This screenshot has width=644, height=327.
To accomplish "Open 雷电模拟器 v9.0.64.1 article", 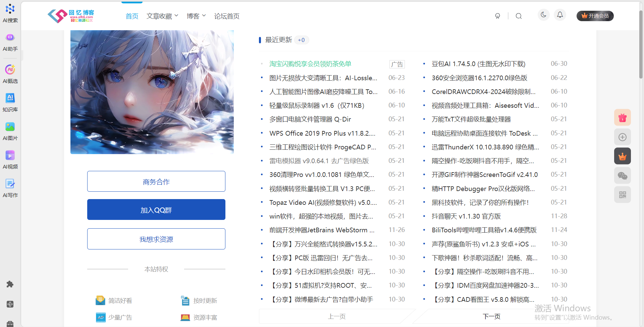I will click(x=319, y=161).
